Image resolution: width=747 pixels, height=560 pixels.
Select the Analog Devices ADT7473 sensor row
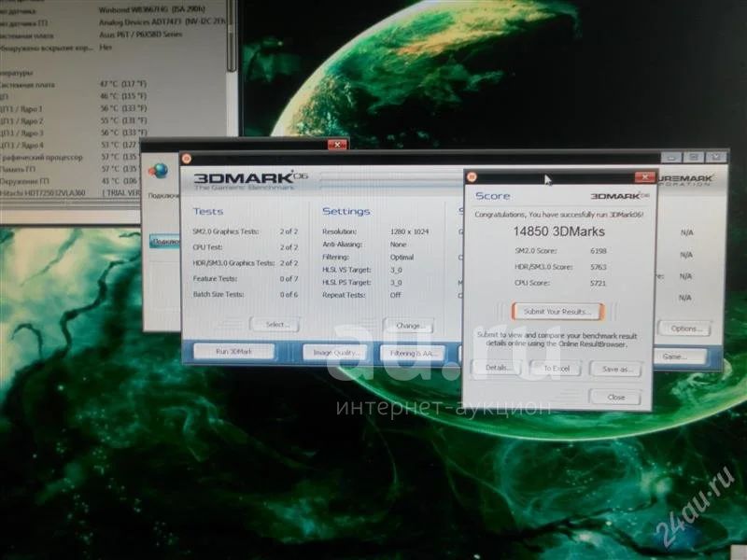click(113, 22)
